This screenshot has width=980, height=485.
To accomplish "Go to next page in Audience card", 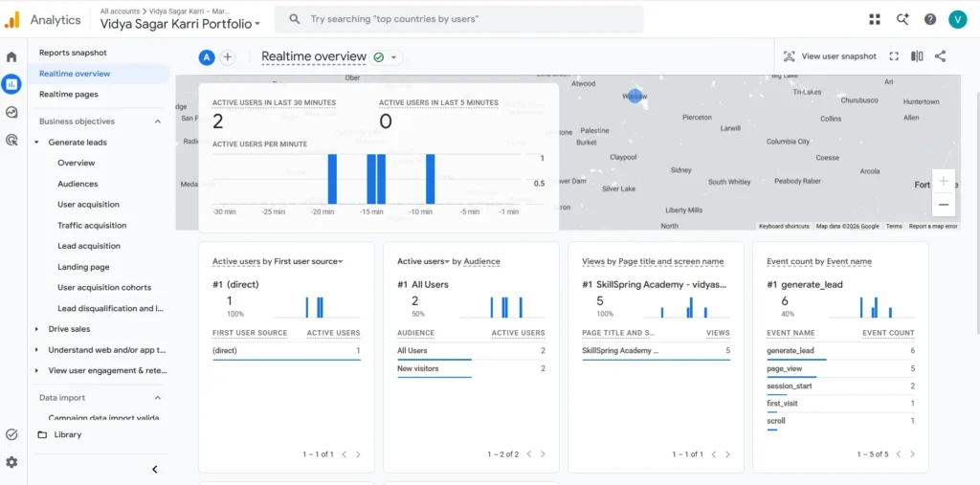I will (543, 454).
